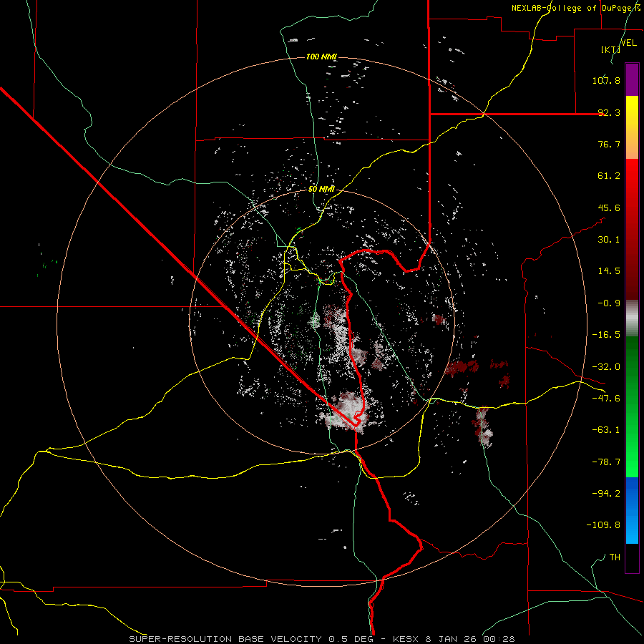Select the 30.1 legend value

[609, 240]
